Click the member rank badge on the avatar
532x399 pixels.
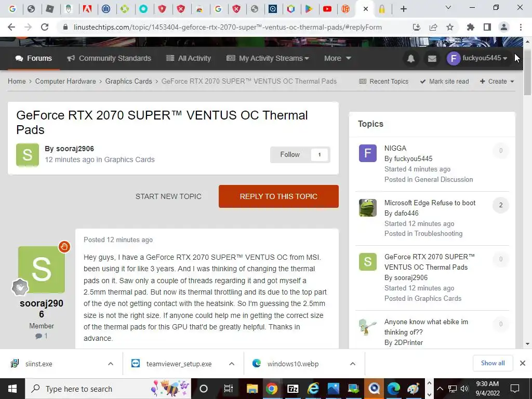20,287
